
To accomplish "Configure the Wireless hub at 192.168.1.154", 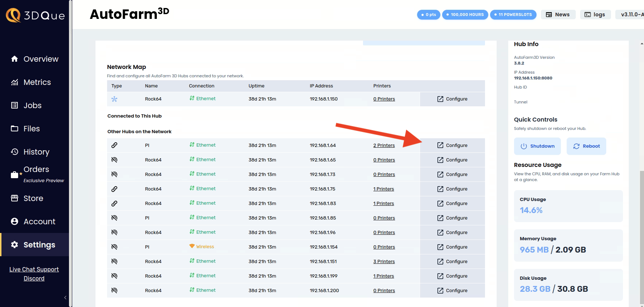I will tap(452, 247).
